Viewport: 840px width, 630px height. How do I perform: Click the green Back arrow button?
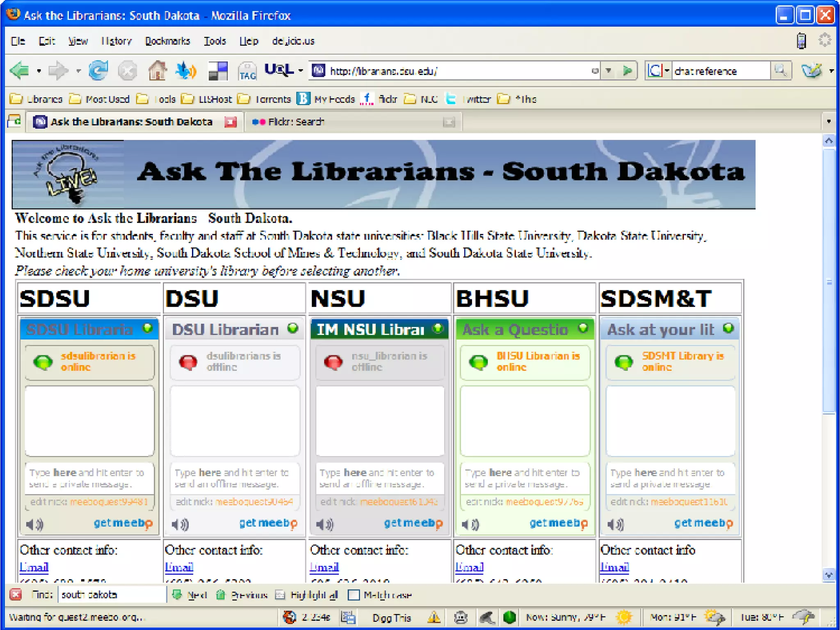pyautogui.click(x=19, y=71)
